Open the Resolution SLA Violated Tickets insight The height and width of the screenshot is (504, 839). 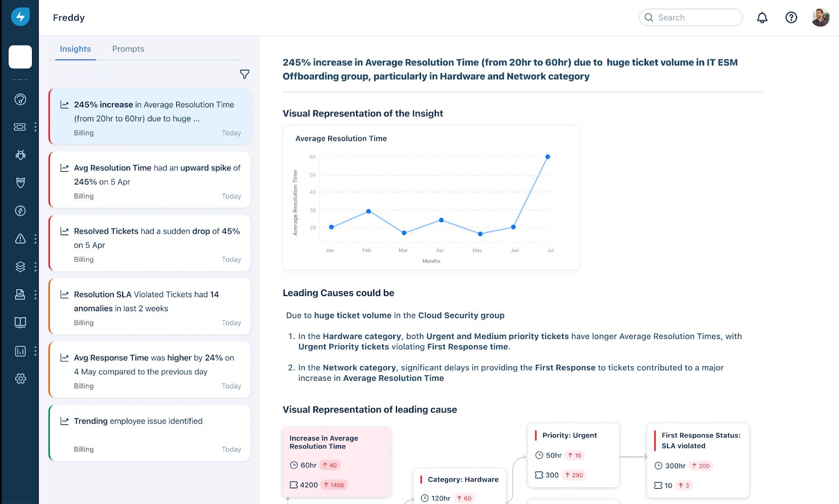[x=150, y=307]
